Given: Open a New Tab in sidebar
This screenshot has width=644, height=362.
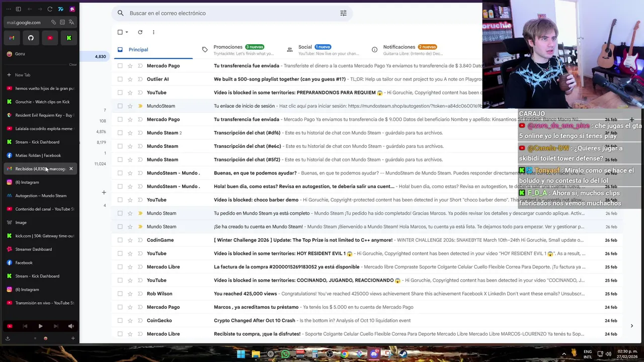Looking at the screenshot, I should tap(40, 75).
